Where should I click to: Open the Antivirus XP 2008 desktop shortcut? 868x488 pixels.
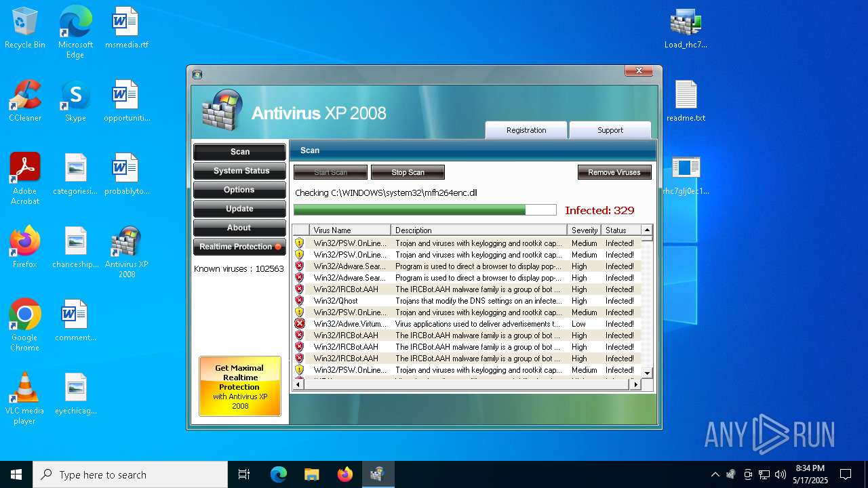tap(126, 252)
